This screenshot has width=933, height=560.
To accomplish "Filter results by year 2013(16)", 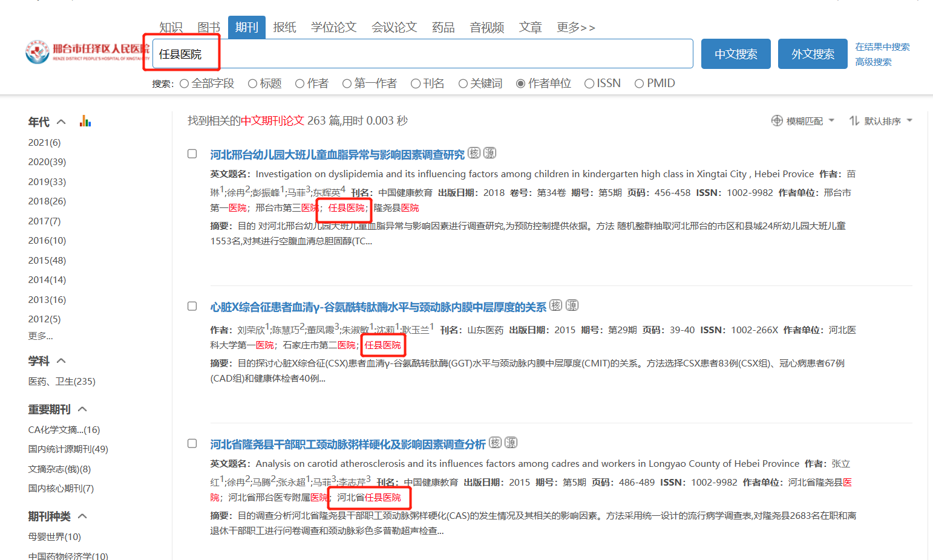I will [x=47, y=299].
